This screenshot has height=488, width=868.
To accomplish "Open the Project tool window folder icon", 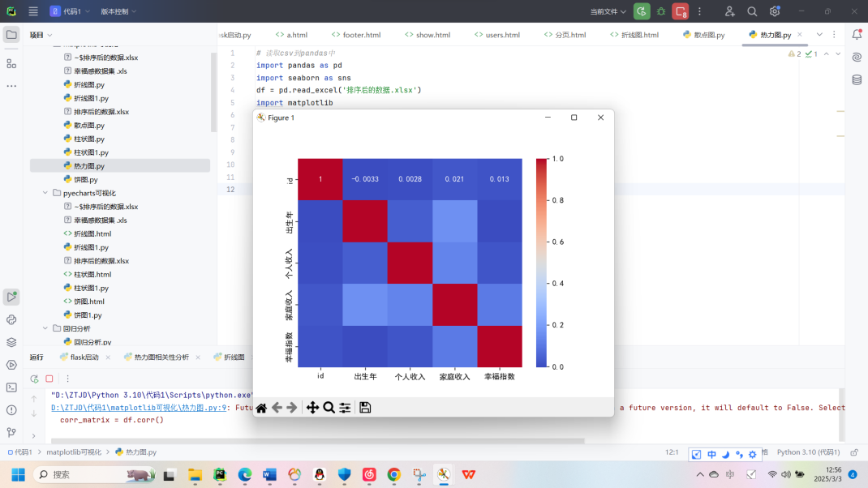I will tap(11, 35).
